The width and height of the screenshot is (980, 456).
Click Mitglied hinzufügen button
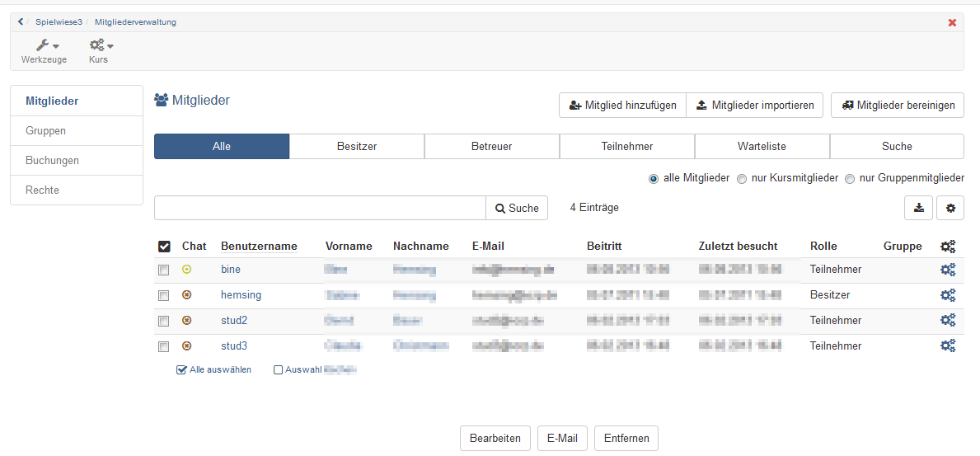[x=622, y=106]
